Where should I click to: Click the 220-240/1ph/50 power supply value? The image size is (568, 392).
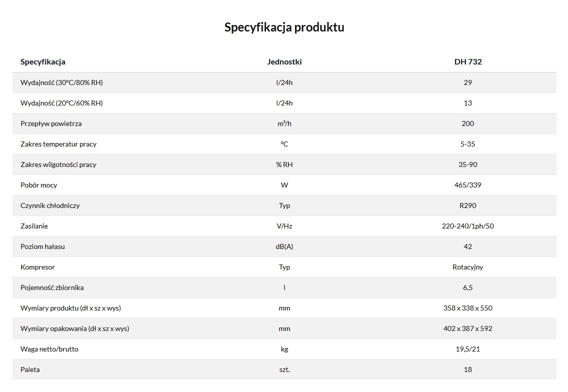coord(467,226)
